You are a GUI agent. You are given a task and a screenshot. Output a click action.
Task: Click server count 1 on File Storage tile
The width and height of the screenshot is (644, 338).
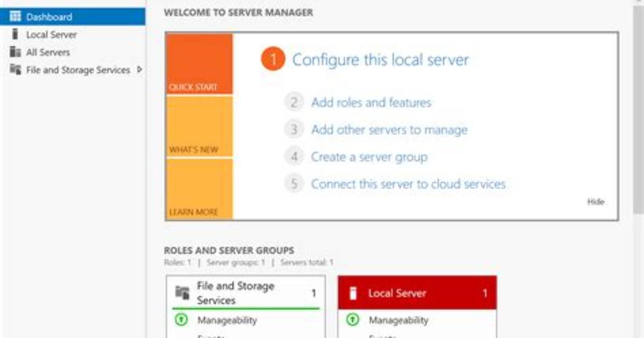click(x=313, y=293)
